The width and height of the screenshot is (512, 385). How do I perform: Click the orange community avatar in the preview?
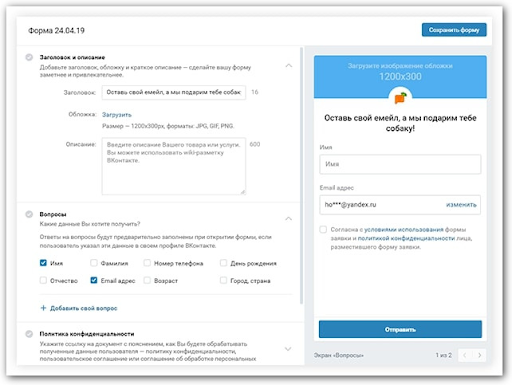coord(400,98)
